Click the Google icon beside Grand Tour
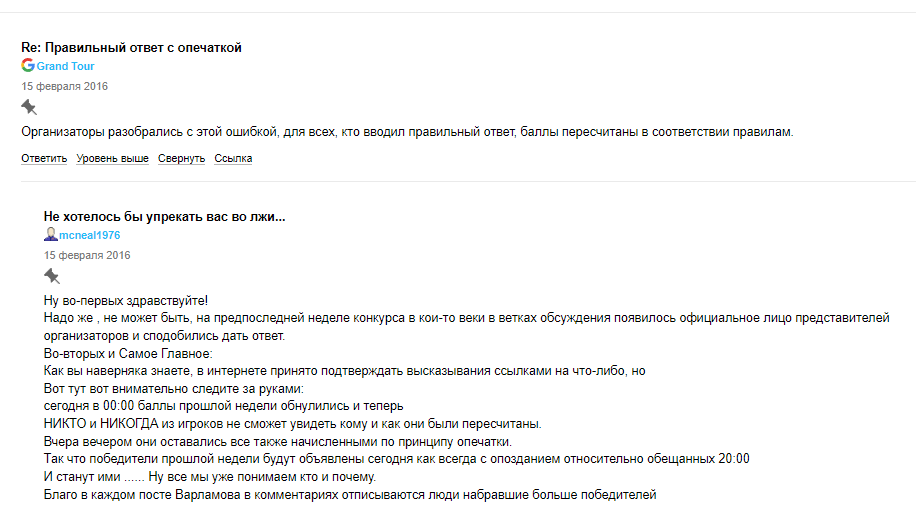The width and height of the screenshot is (916, 506). tap(28, 66)
